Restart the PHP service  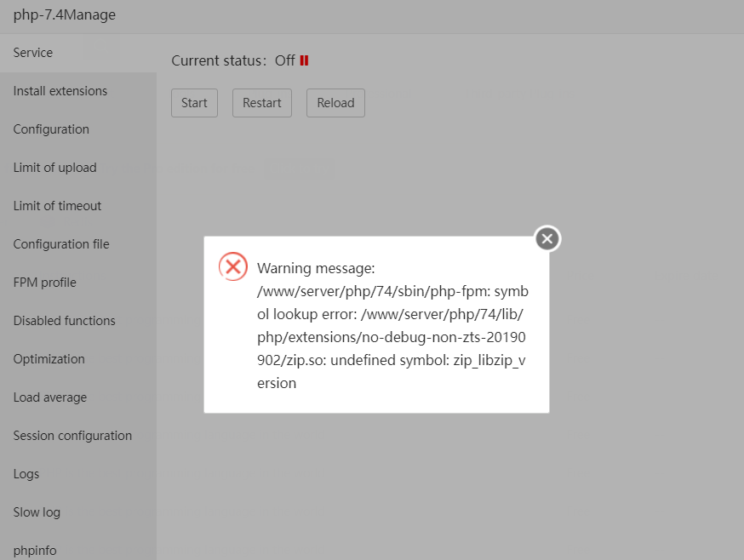[261, 103]
